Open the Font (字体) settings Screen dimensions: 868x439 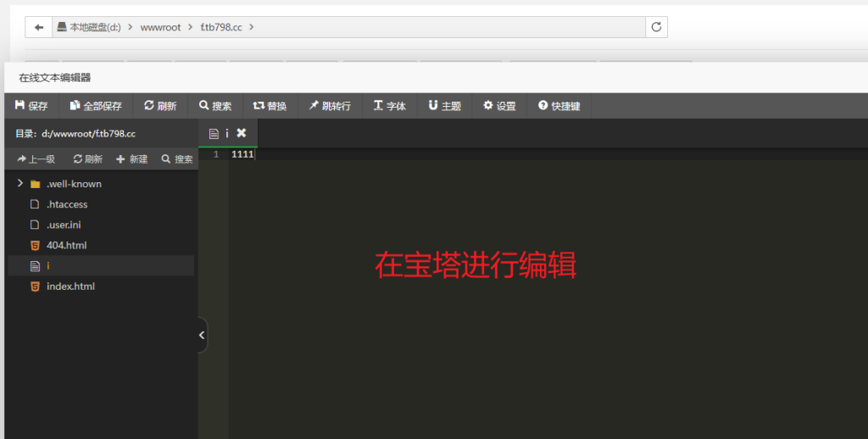click(390, 106)
